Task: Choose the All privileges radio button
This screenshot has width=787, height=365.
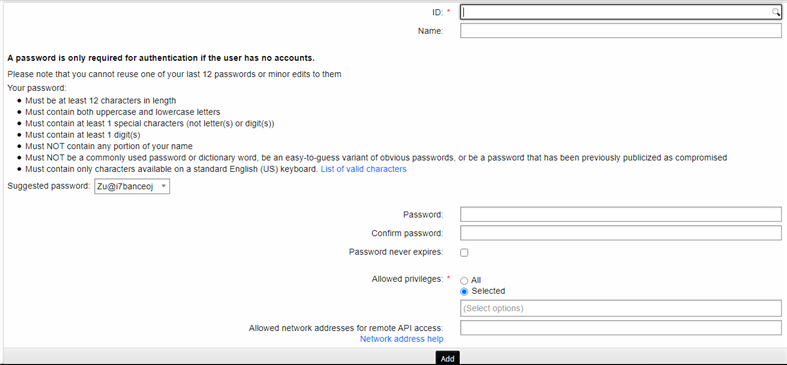Action: coord(464,281)
